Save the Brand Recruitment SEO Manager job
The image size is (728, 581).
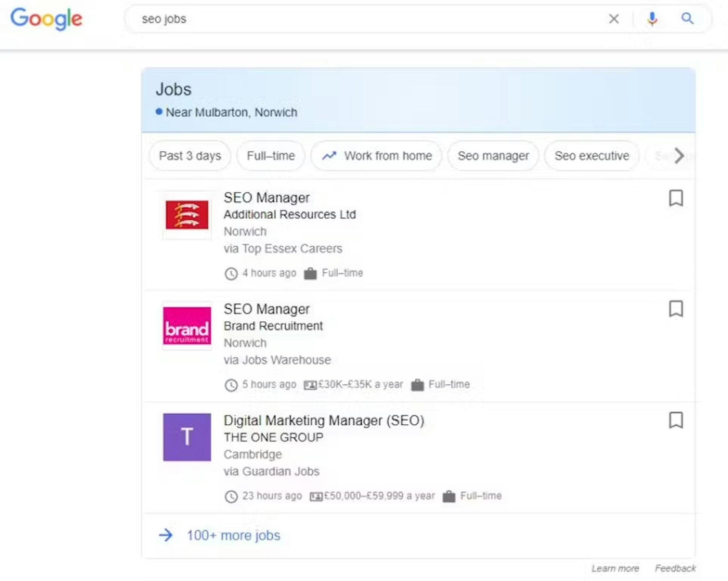(676, 309)
